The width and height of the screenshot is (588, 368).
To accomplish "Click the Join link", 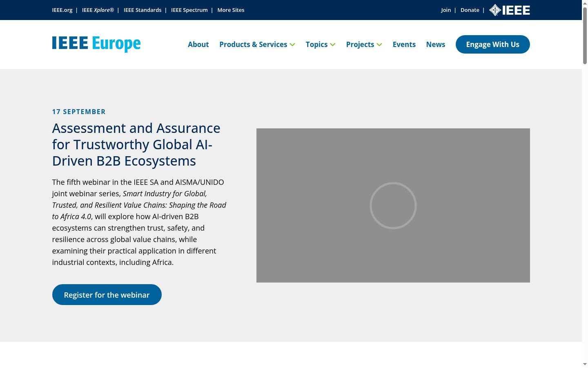I will [446, 10].
